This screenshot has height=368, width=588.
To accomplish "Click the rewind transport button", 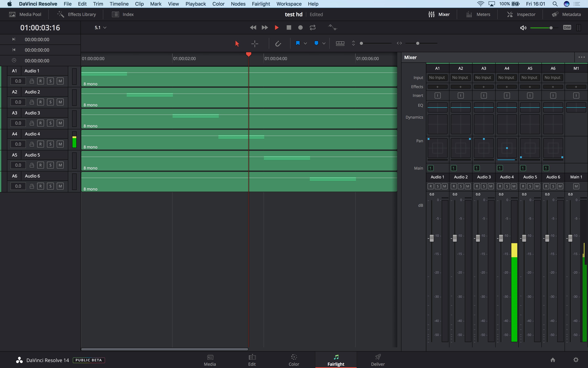I will click(x=253, y=28).
